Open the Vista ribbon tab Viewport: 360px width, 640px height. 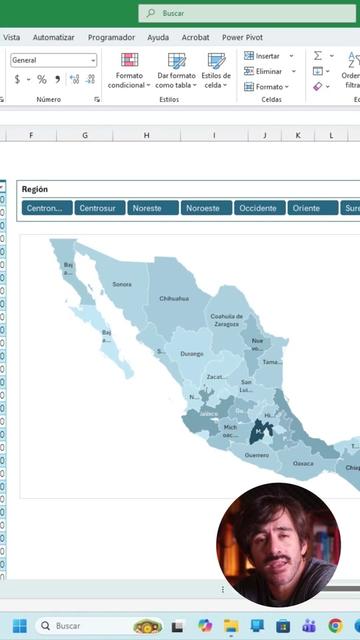tap(11, 37)
